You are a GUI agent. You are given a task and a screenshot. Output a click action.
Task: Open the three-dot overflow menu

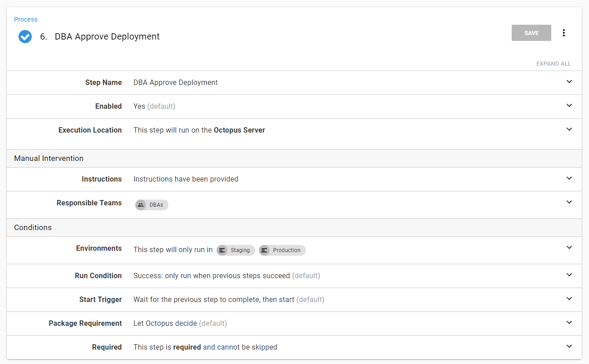564,33
